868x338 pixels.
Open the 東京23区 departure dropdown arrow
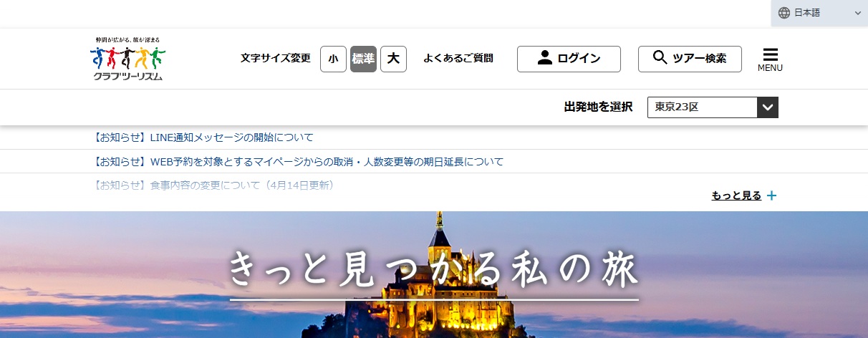[x=768, y=107]
